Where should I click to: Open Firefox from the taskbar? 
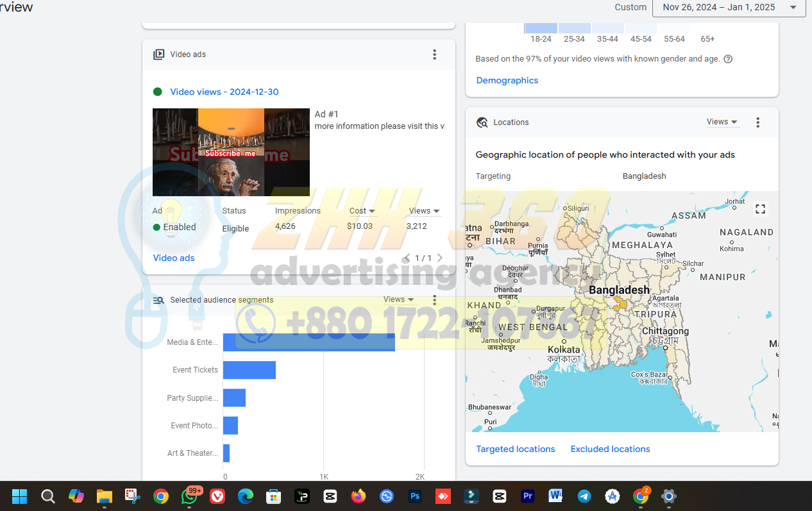359,496
